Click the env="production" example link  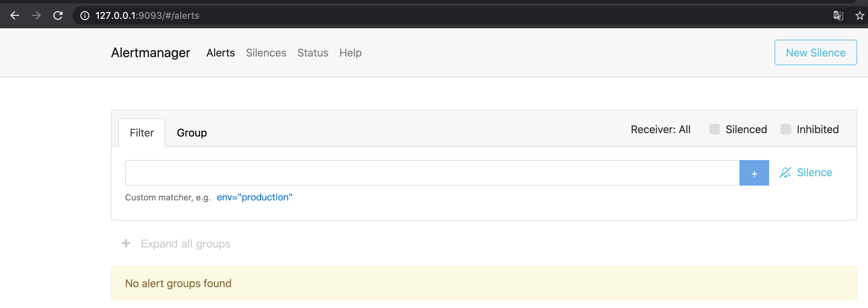254,197
